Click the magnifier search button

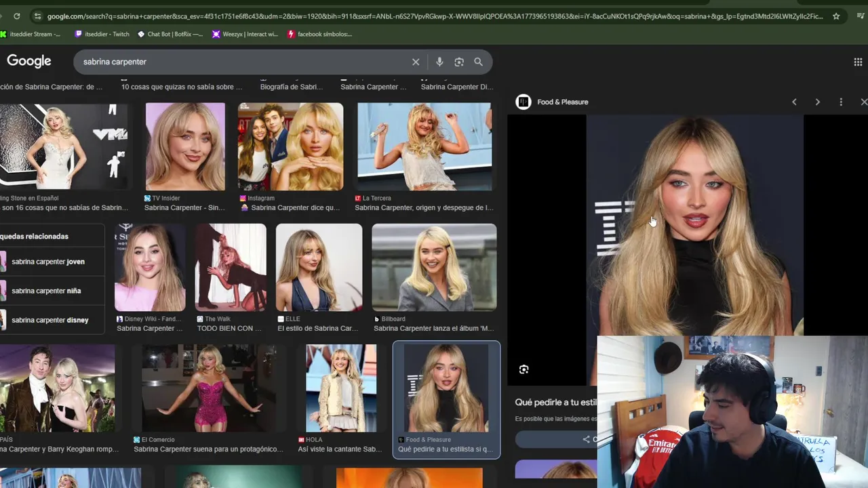click(x=478, y=62)
